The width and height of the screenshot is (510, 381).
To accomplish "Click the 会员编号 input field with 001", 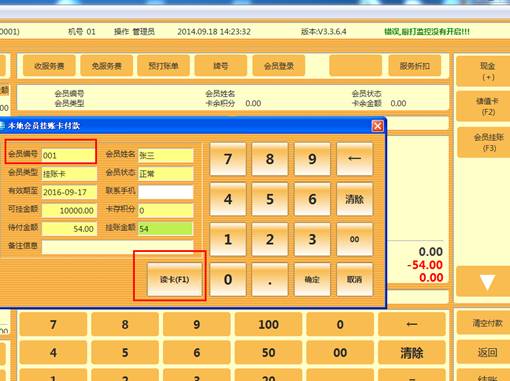I will click(x=69, y=155).
